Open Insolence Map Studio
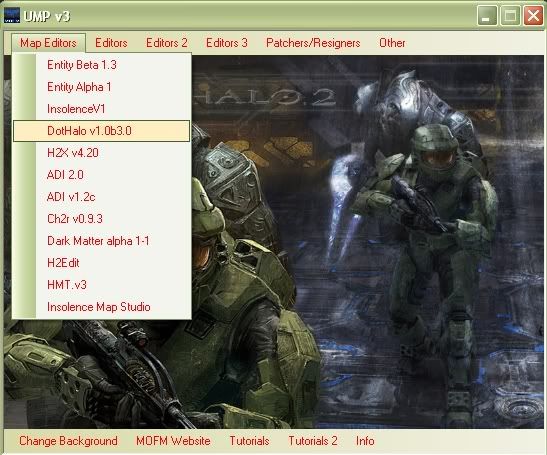This screenshot has width=547, height=455. click(x=102, y=307)
